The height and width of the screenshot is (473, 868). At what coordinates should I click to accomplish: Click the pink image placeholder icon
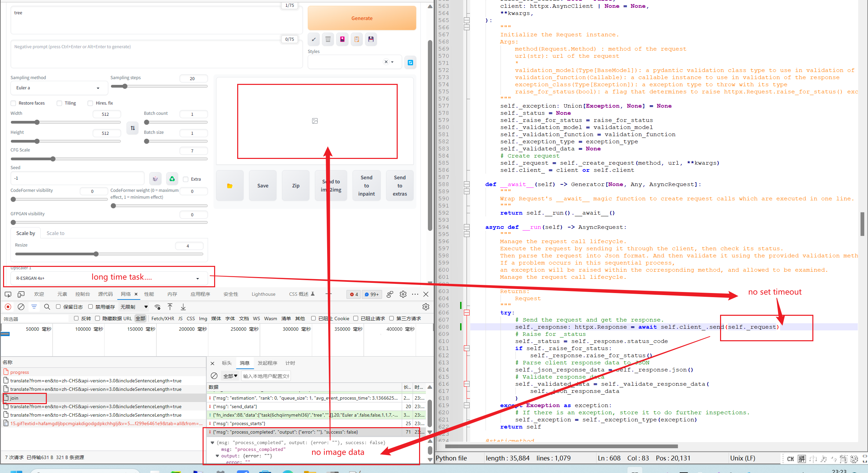[342, 39]
